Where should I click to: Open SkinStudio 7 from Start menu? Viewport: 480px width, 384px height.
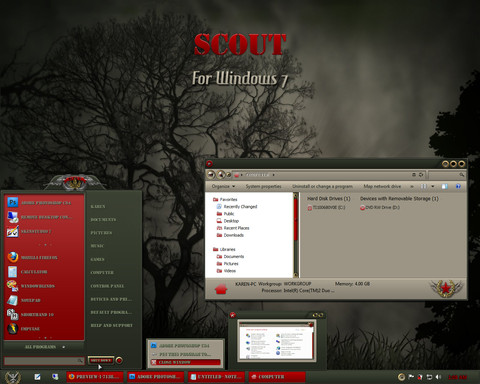click(x=44, y=231)
